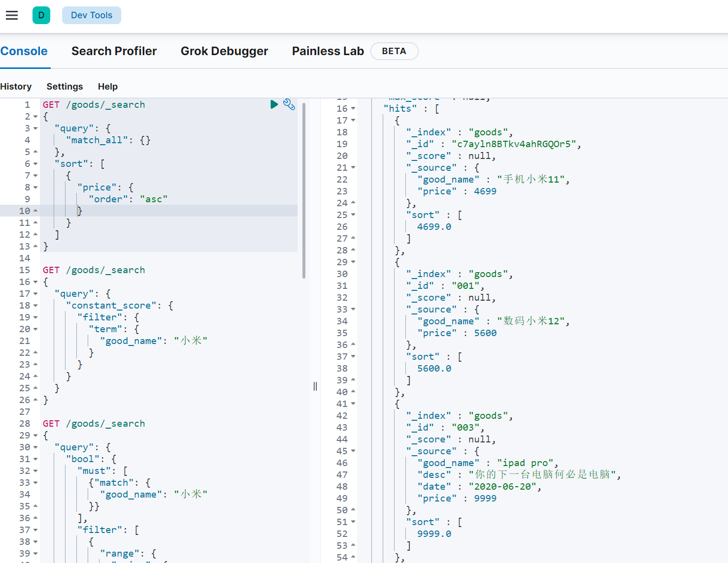The image size is (728, 563).
Task: Switch to the Search Profiler tab
Action: click(114, 51)
